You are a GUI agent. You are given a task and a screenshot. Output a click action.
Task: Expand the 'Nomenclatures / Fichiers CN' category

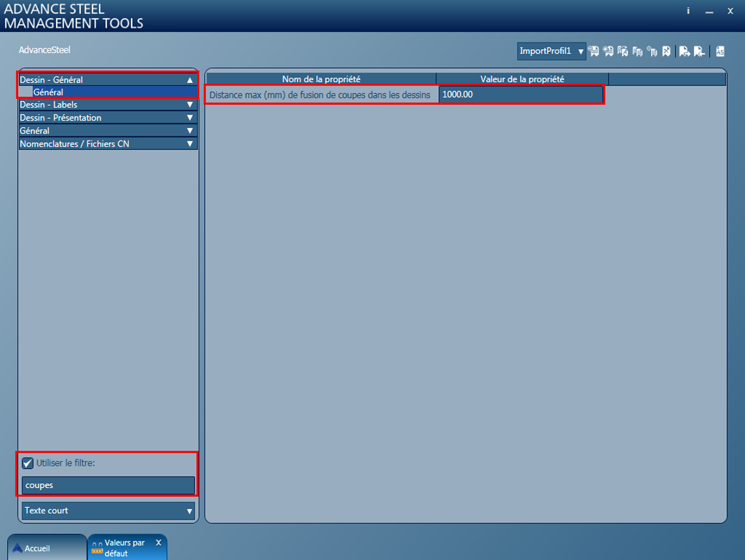pos(108,143)
